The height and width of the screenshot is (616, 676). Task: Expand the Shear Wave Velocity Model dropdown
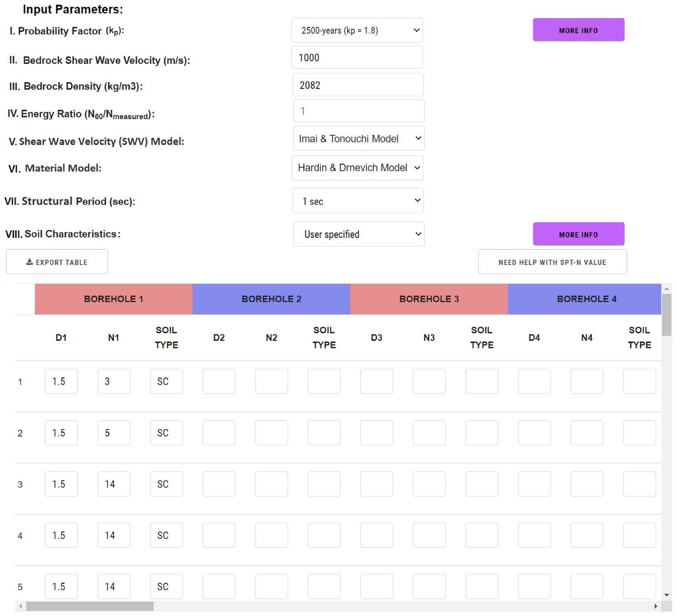[x=358, y=138]
